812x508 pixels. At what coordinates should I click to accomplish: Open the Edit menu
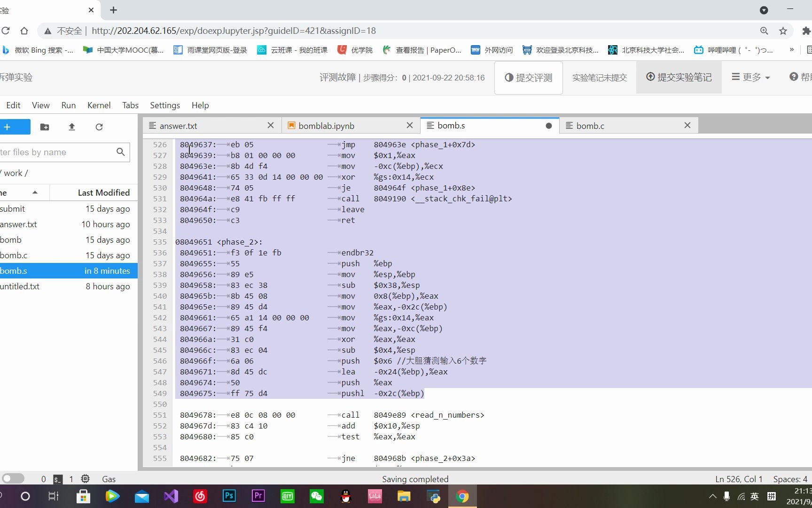click(x=13, y=105)
